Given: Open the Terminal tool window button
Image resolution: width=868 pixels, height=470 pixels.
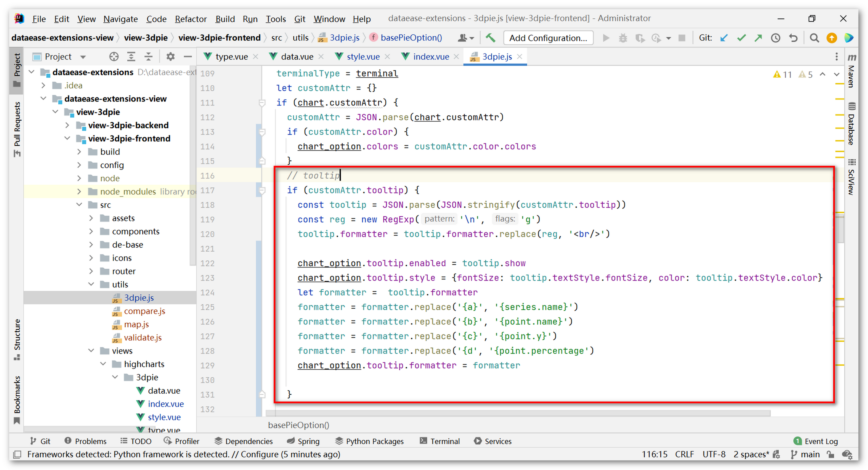Looking at the screenshot, I should 440,441.
